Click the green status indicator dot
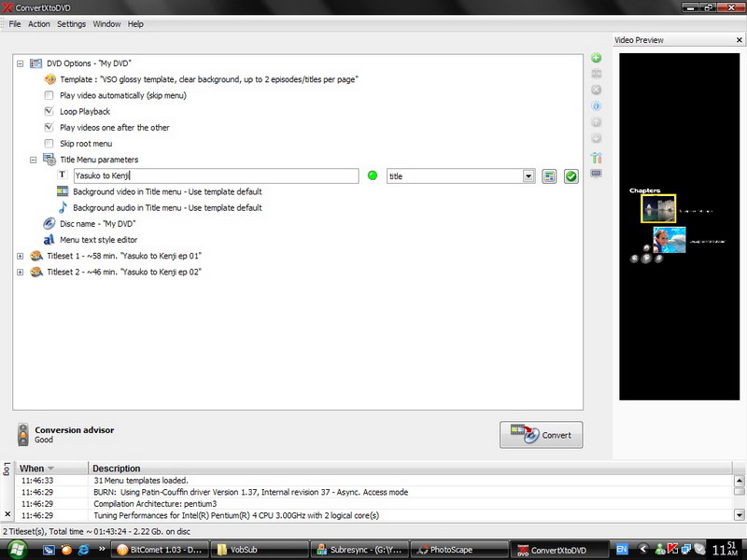Screen dimensions: 747x560 (x=373, y=175)
